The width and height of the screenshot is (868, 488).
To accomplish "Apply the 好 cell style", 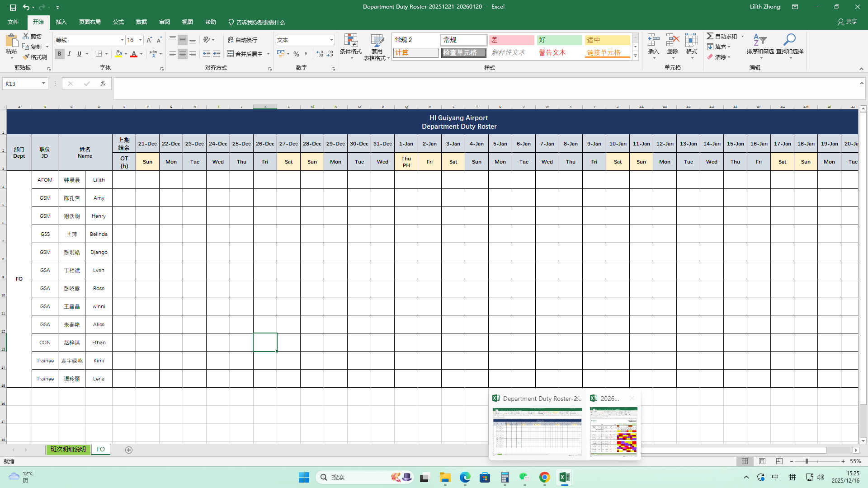I will 559,40.
